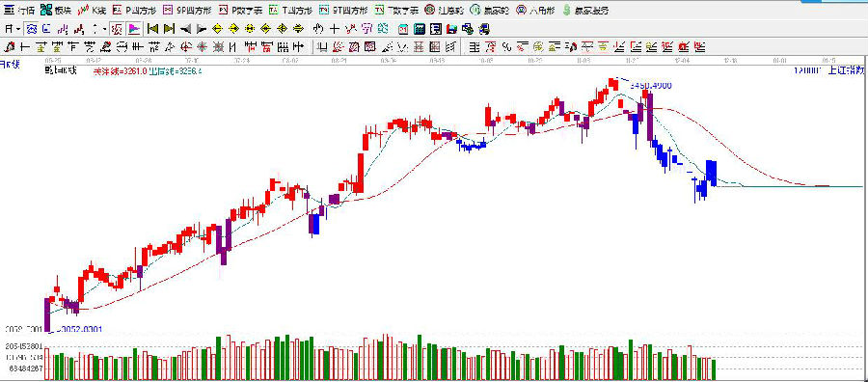Screen dimensions: 868x382
Task: Toggle the boxed red pattern toolbar button
Action: click(116, 29)
